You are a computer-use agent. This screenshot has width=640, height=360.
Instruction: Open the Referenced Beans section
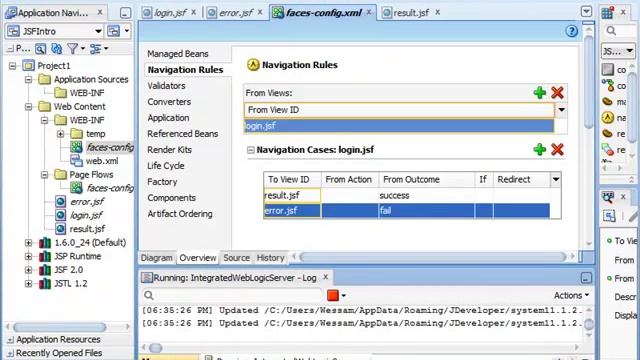click(x=182, y=133)
